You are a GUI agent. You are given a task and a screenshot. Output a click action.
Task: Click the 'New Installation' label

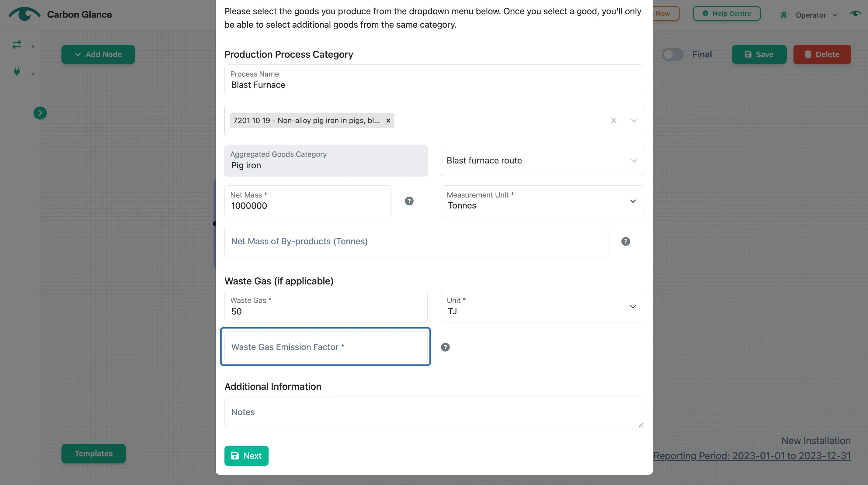click(816, 441)
